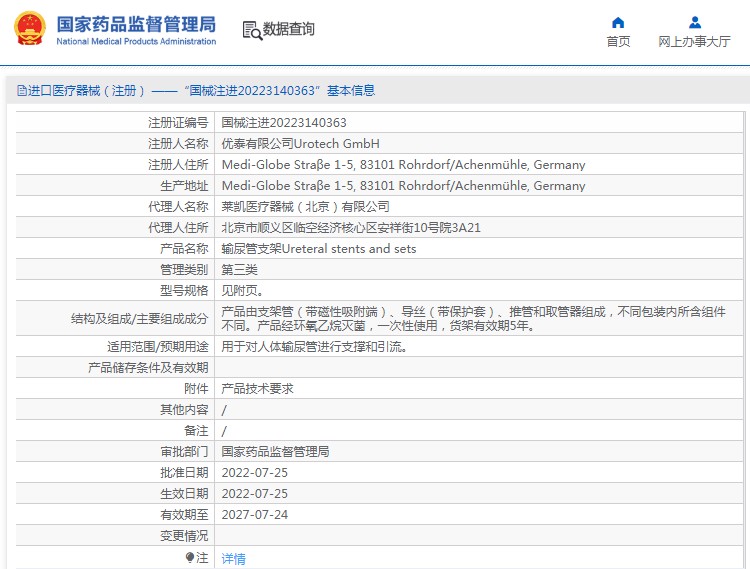
Task: Select the 生产地址 address value
Action: [x=403, y=186]
